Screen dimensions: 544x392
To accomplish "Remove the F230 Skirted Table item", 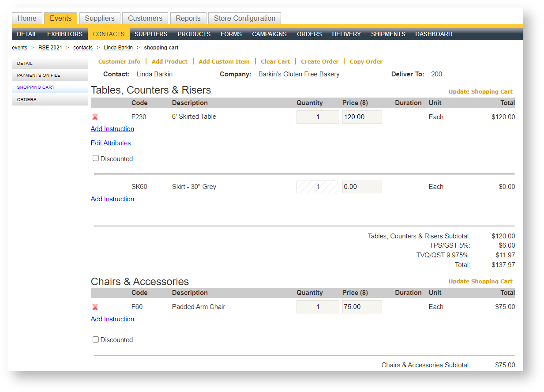I will click(95, 117).
